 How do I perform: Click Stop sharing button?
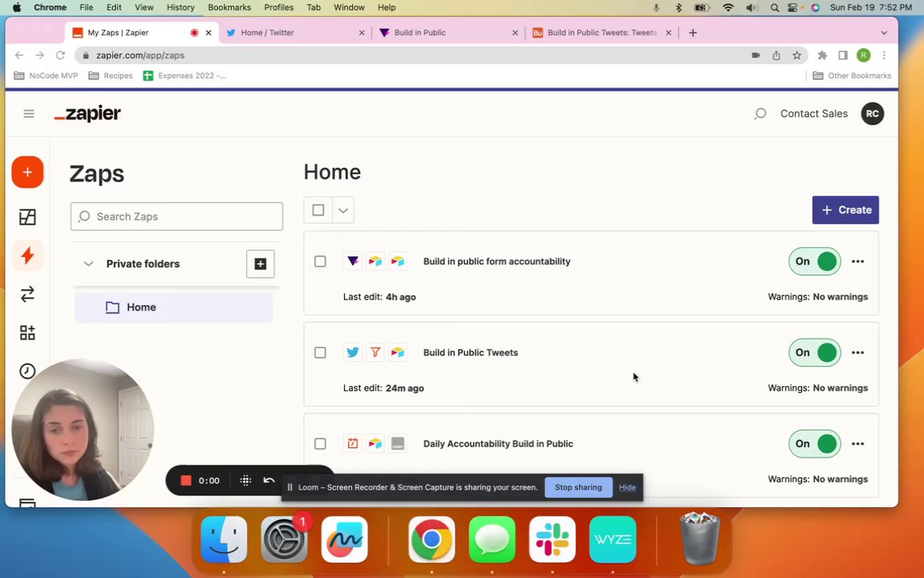[578, 487]
